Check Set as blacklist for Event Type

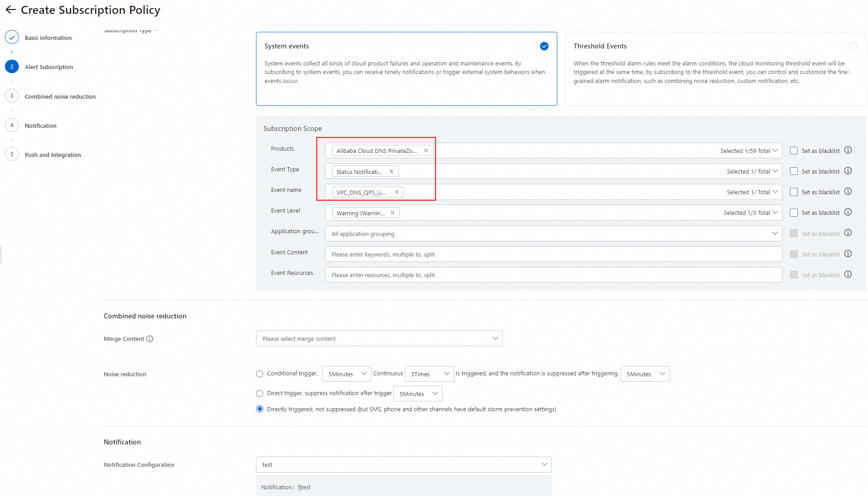click(x=794, y=171)
